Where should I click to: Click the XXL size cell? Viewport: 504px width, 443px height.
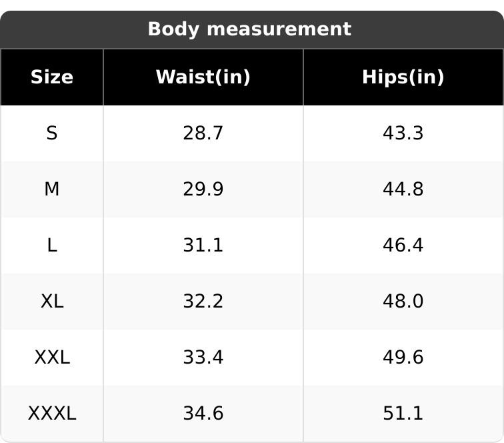[x=52, y=358]
